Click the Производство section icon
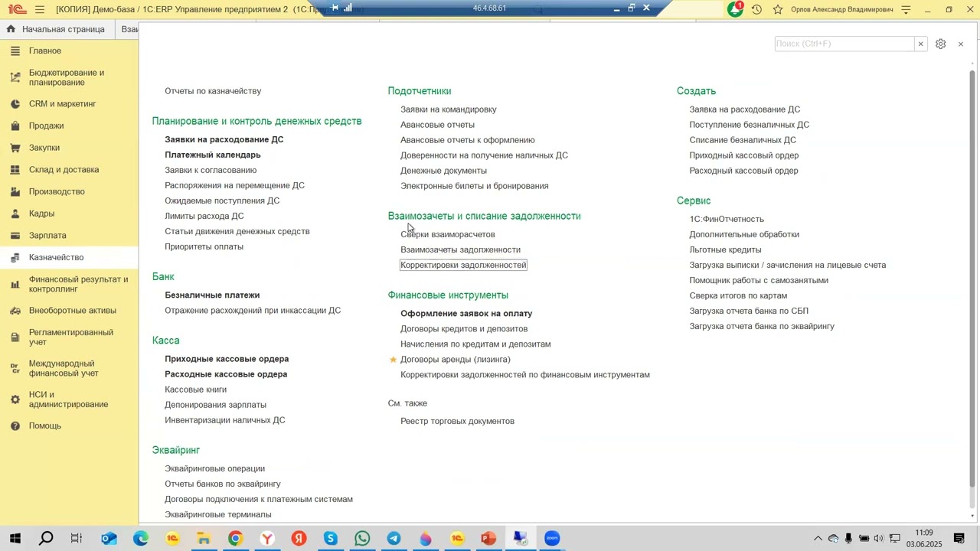The height and width of the screenshot is (551, 980). 15,191
